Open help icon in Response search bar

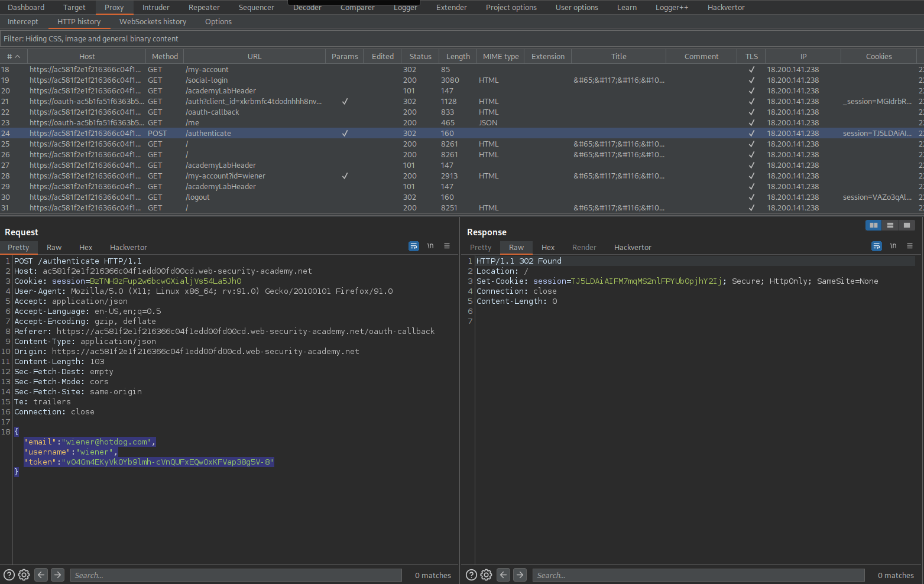click(471, 575)
